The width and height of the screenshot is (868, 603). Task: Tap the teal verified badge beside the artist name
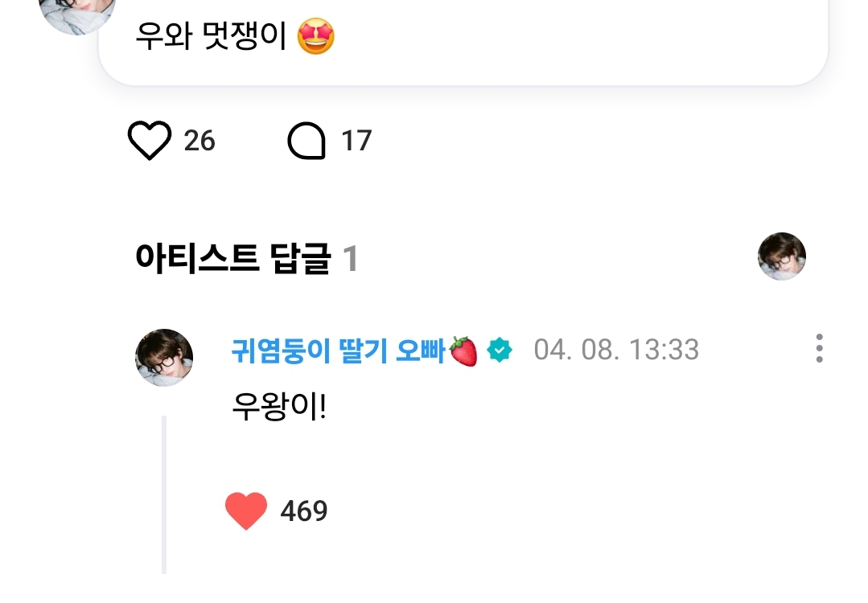tap(500, 351)
